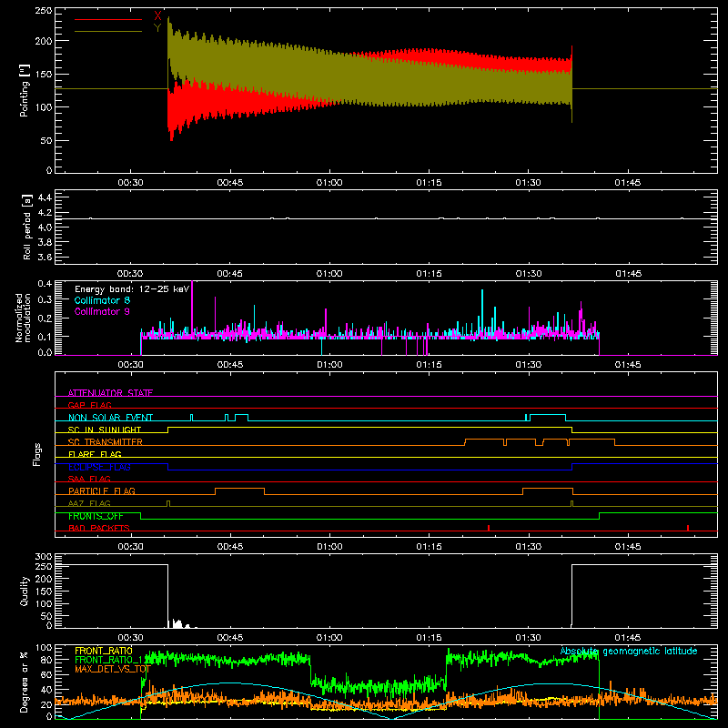Click the GAP_FLAG label
The height and width of the screenshot is (728, 728).
89,405
